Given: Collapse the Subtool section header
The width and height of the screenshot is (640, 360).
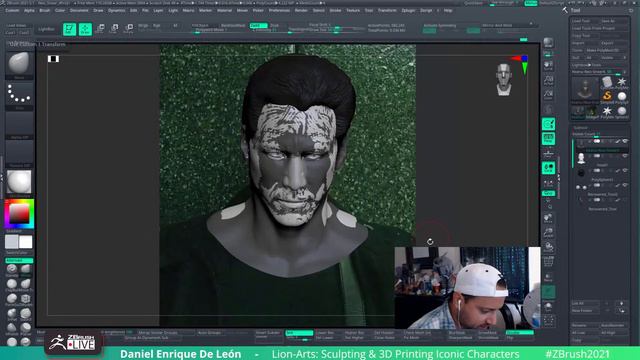Looking at the screenshot, I should point(580,128).
